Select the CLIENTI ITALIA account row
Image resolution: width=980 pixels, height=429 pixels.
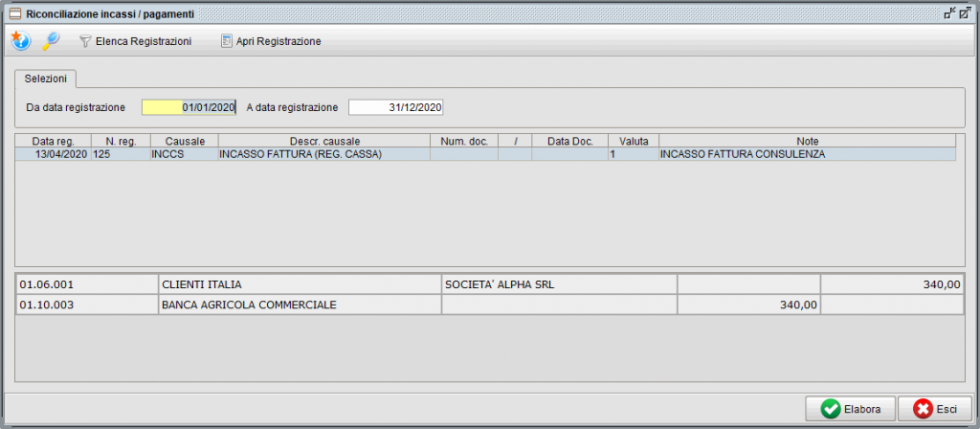301,284
